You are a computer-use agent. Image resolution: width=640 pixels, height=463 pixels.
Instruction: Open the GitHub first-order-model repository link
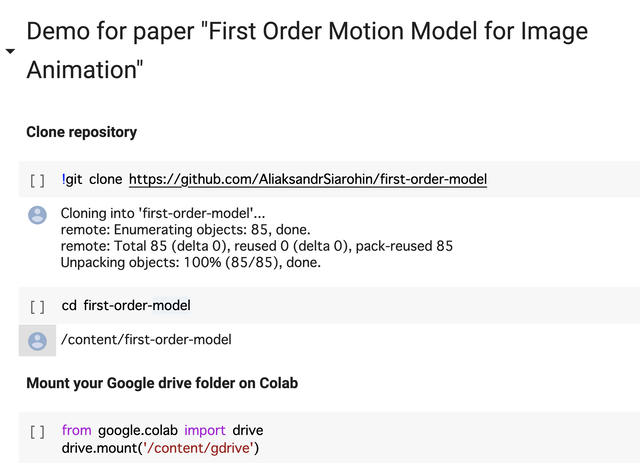click(x=308, y=179)
